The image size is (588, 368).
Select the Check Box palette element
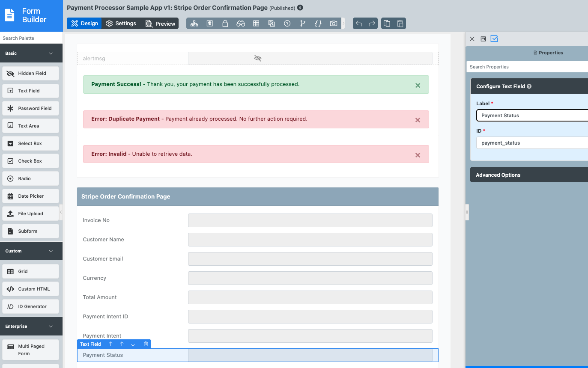point(31,161)
